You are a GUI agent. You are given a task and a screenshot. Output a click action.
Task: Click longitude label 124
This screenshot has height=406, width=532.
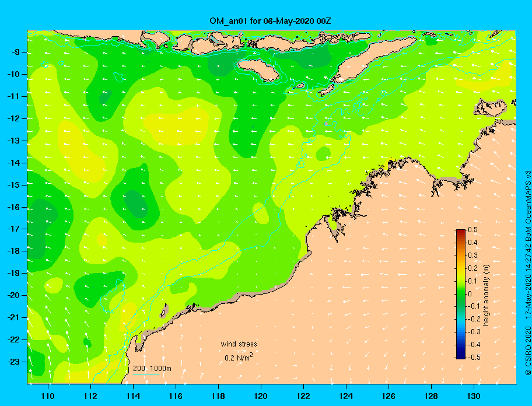pyautogui.click(x=346, y=396)
